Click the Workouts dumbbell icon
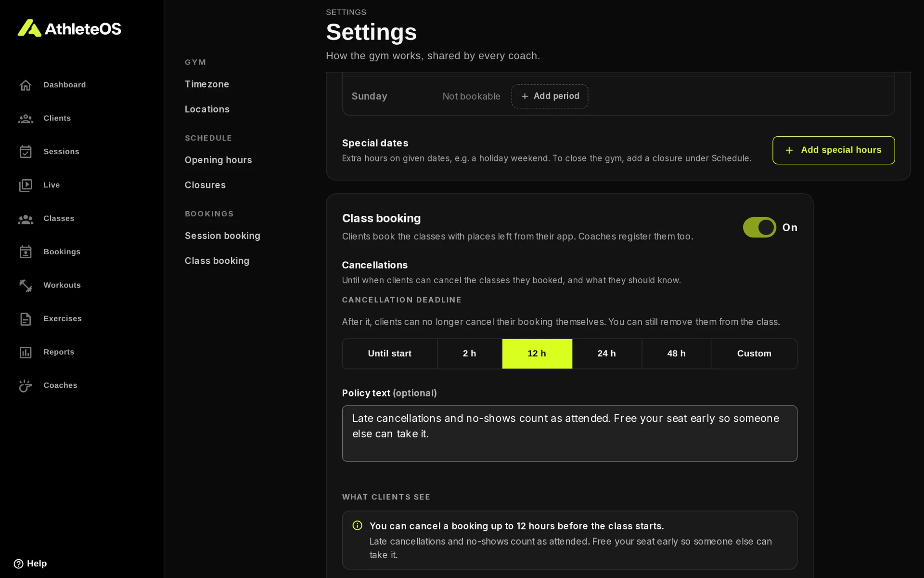 (x=26, y=286)
